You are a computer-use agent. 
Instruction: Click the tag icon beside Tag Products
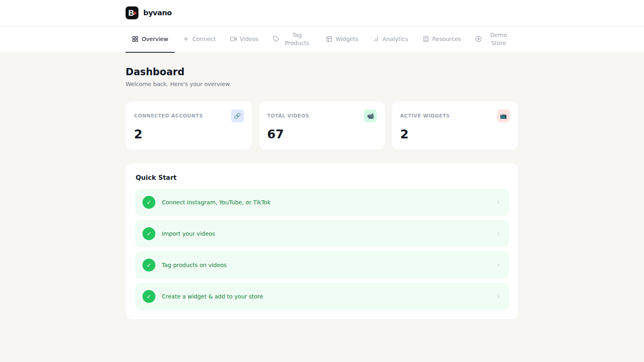click(x=276, y=39)
